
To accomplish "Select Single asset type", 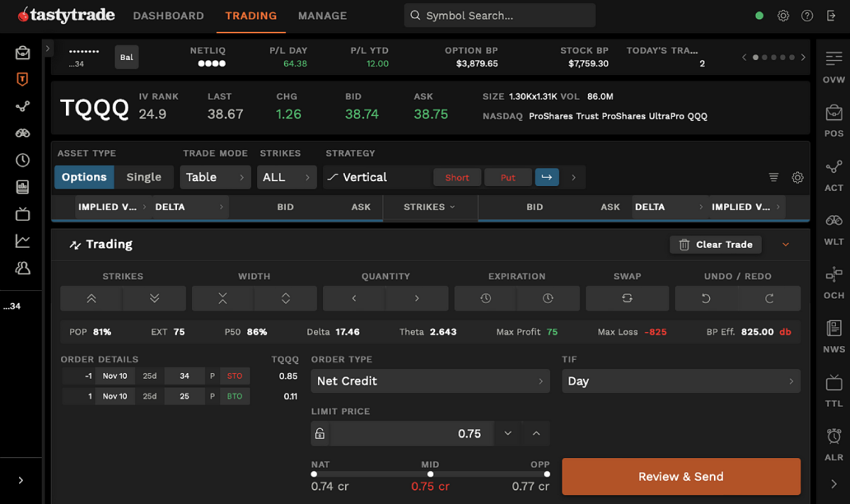I will click(x=144, y=177).
